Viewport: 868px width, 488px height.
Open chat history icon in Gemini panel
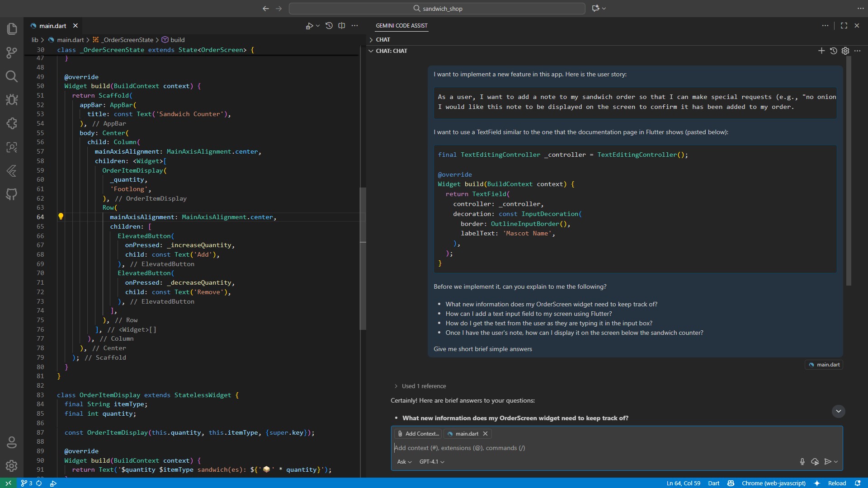pyautogui.click(x=834, y=51)
